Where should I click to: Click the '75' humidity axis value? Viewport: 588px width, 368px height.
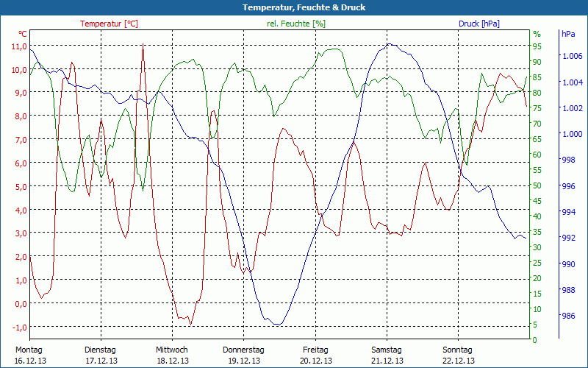(x=537, y=108)
